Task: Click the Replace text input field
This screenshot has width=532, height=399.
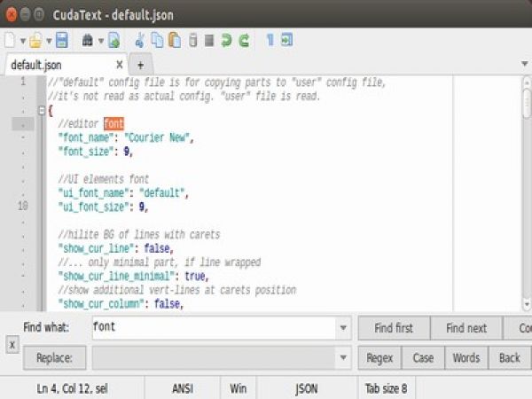Action: 214,357
